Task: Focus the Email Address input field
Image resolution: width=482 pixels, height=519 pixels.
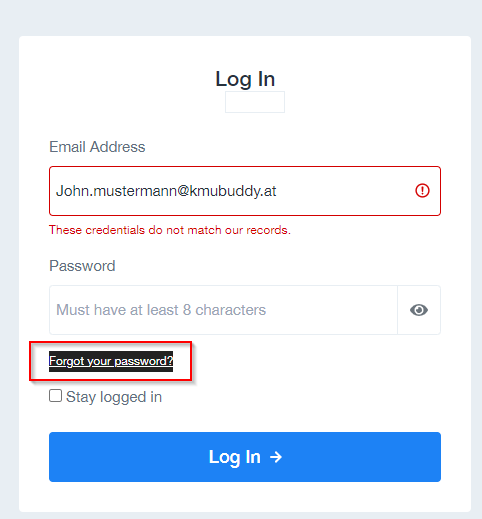Action: [245, 191]
